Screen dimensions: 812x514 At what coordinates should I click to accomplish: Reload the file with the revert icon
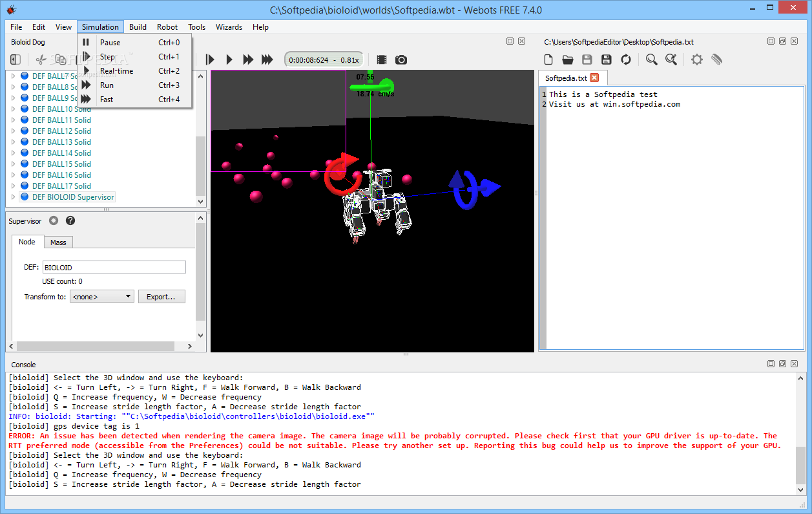(626, 59)
